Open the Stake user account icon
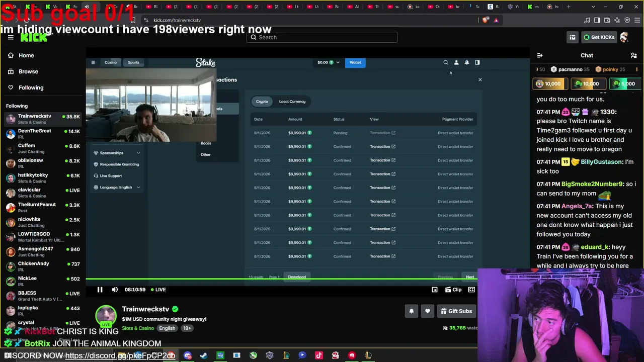The image size is (644, 362). (x=456, y=62)
